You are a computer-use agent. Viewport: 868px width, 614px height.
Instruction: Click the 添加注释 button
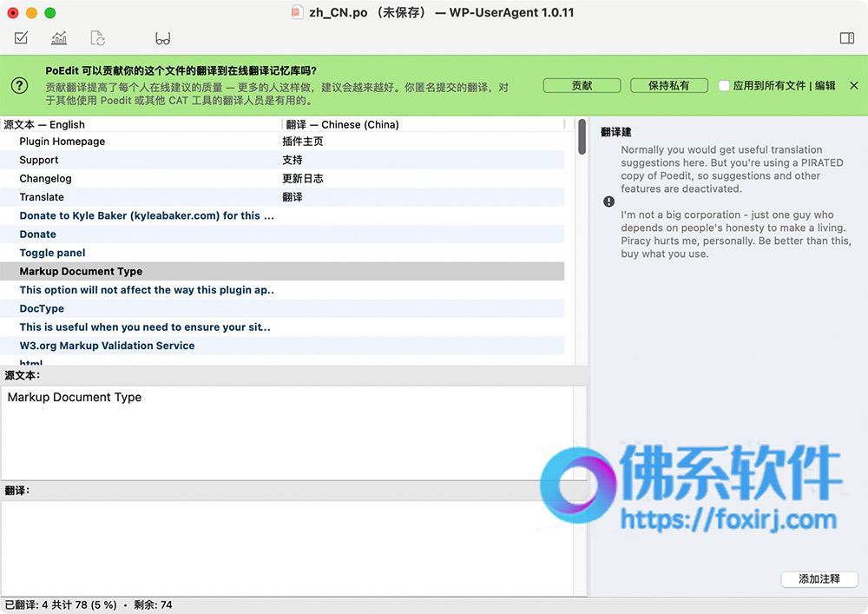(819, 578)
